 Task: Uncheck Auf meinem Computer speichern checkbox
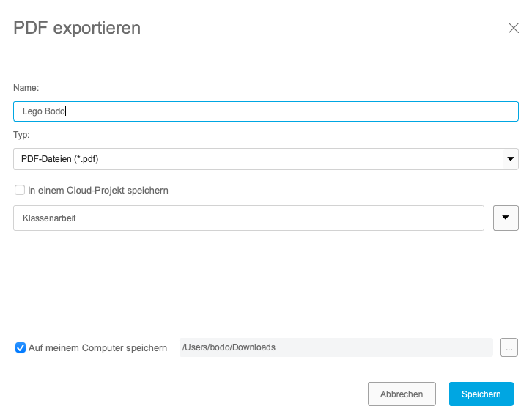pos(21,347)
